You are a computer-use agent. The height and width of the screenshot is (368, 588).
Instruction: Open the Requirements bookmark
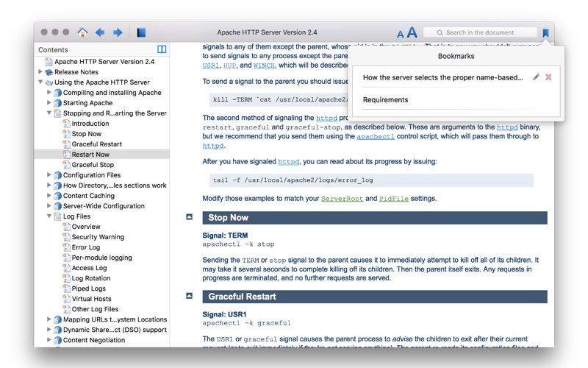pos(385,99)
